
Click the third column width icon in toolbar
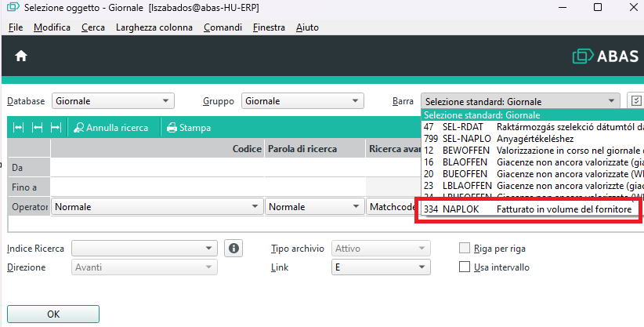(56, 128)
